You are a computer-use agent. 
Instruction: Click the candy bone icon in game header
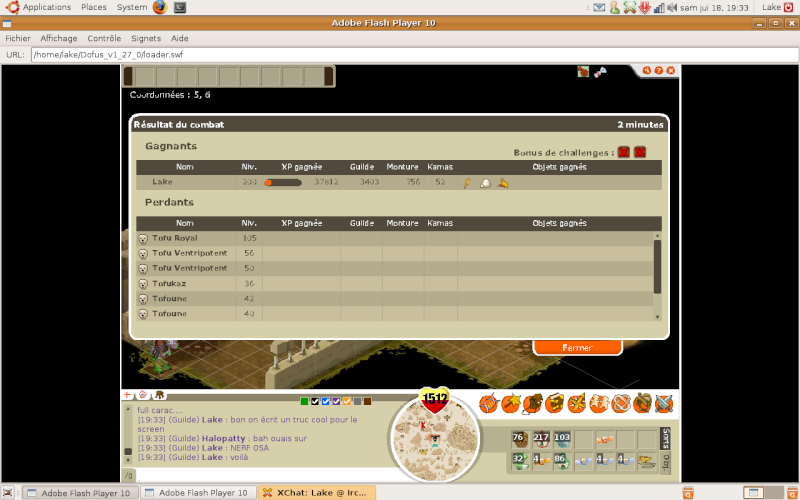point(600,72)
